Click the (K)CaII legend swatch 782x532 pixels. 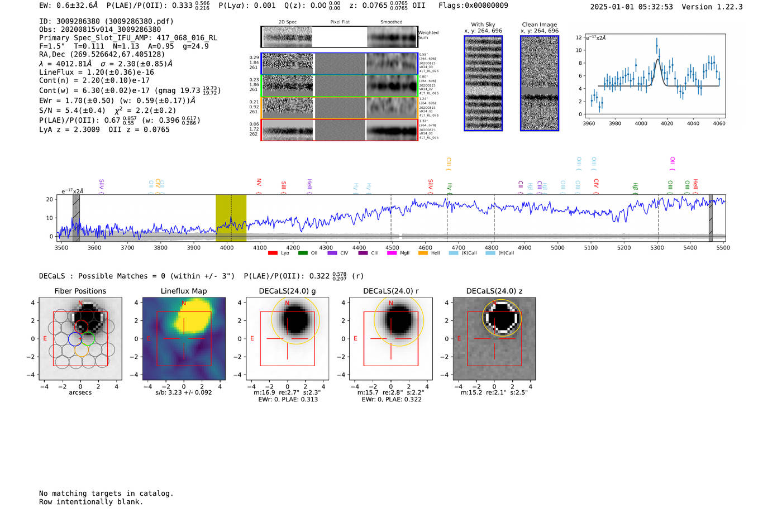click(x=454, y=253)
